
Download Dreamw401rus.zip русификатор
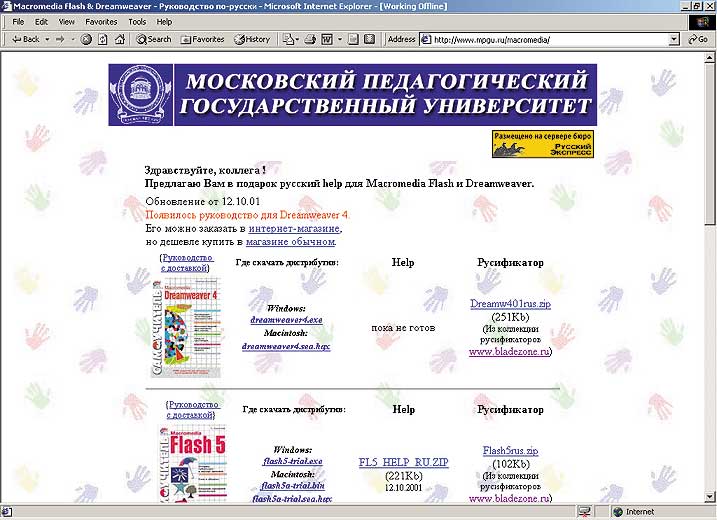coord(510,304)
